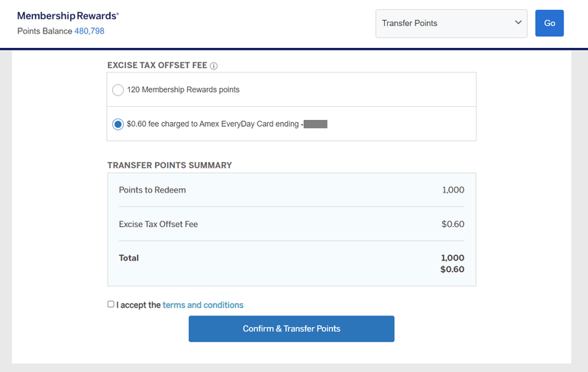
Task: Click the redacted card number block
Action: [x=315, y=124]
